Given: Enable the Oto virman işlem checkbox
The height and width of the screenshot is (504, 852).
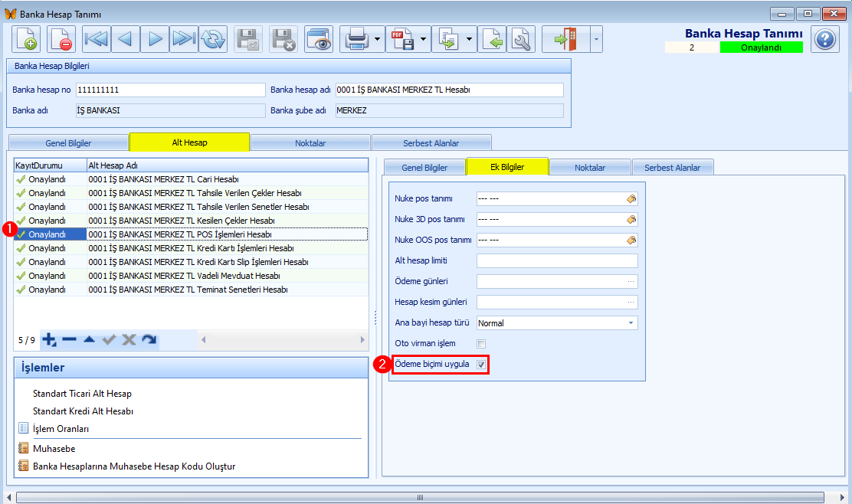Looking at the screenshot, I should tap(481, 344).
